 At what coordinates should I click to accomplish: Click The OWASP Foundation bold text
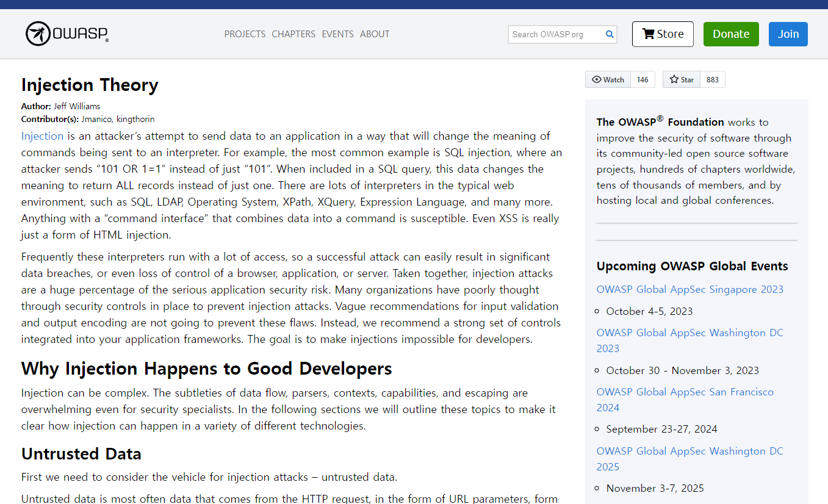click(x=660, y=121)
